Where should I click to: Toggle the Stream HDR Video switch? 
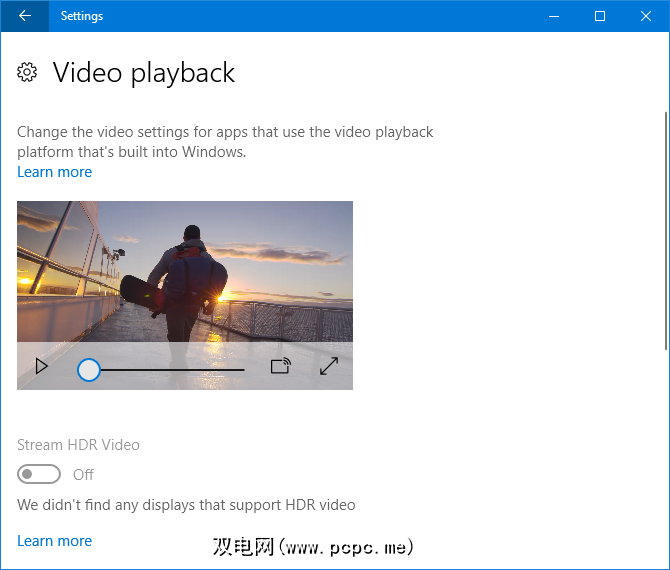click(x=39, y=474)
